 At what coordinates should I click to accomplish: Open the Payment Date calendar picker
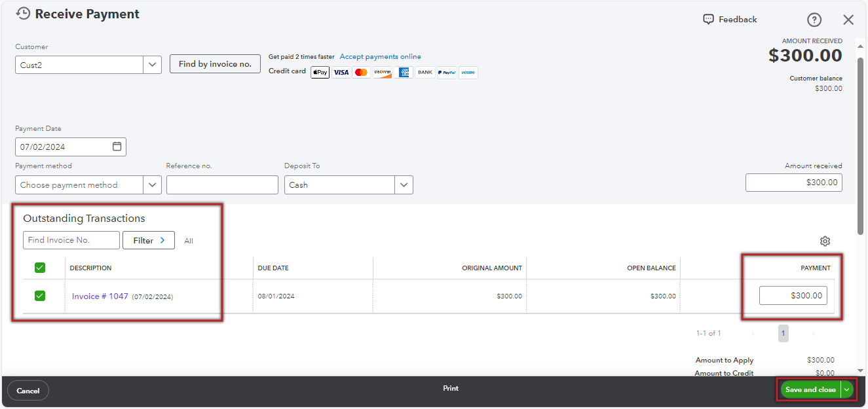click(x=117, y=147)
